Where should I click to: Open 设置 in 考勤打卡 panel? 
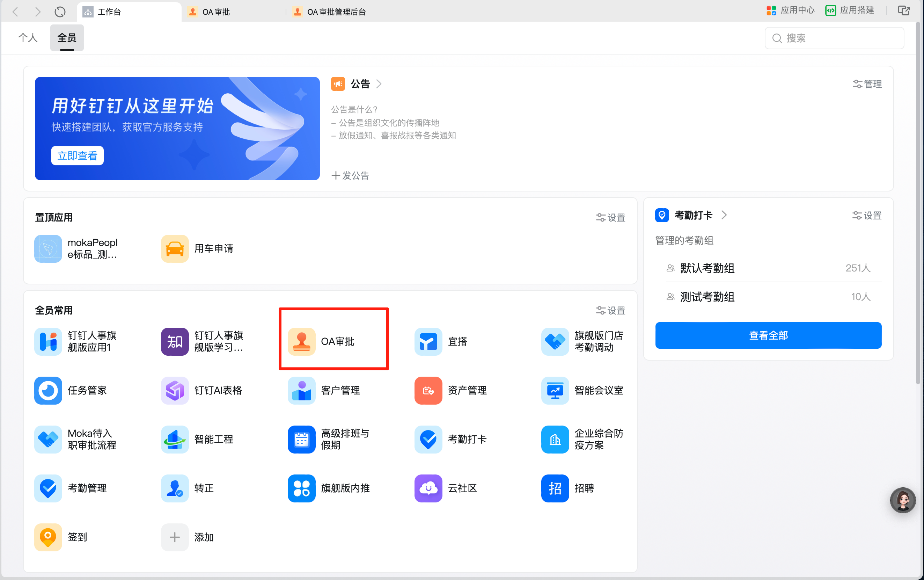pos(867,216)
